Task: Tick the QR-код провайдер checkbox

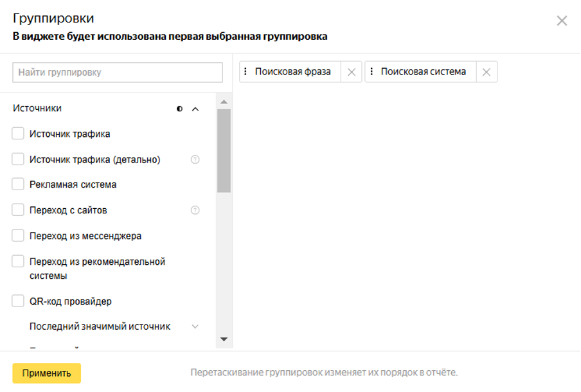Action: pyautogui.click(x=18, y=301)
